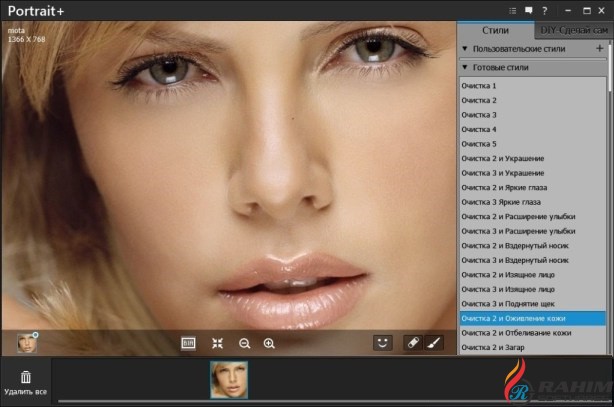Open the menu list icon in title bar
Screen dimensions: 614x407
514,10
